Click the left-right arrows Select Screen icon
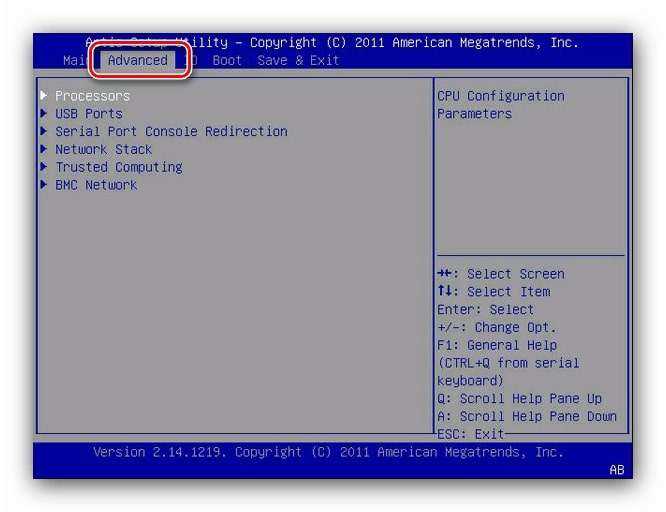The image size is (666, 512). [444, 273]
